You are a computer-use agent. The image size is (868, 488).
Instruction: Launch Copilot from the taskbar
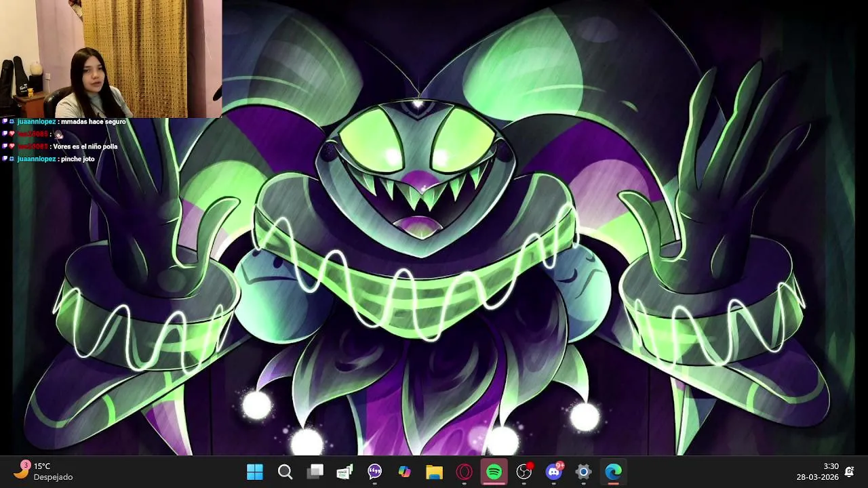tap(405, 472)
